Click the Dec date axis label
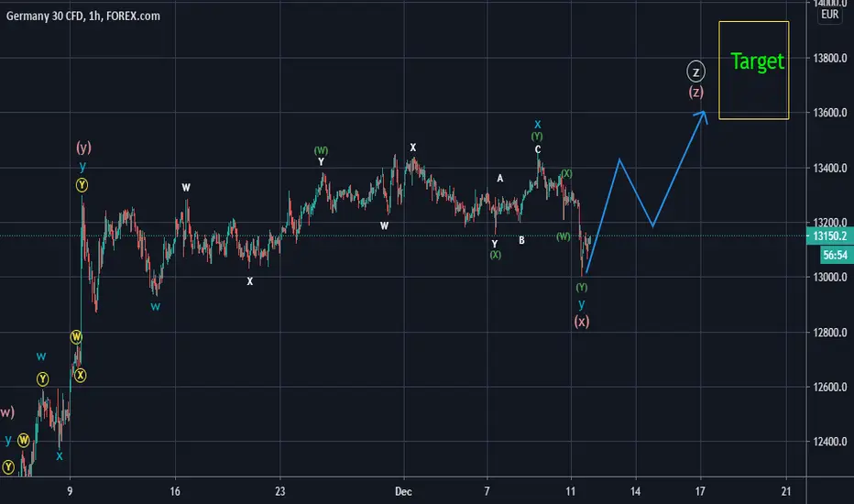 [x=403, y=491]
